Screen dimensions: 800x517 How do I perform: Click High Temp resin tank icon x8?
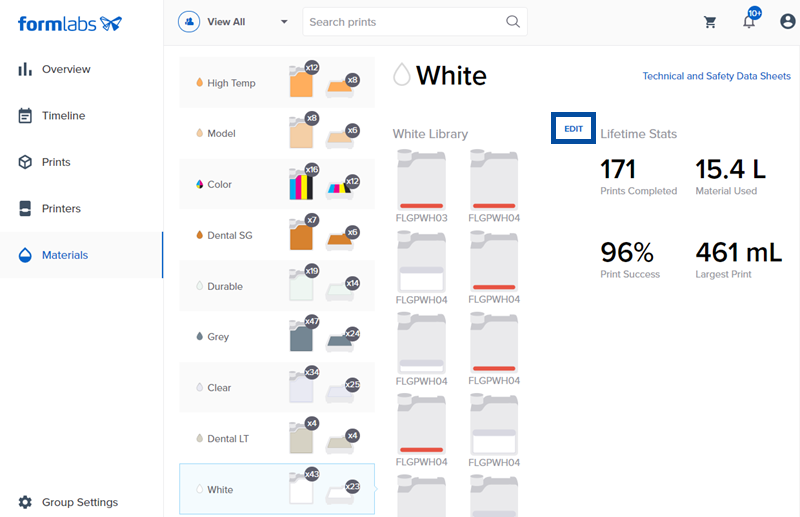pos(340,87)
